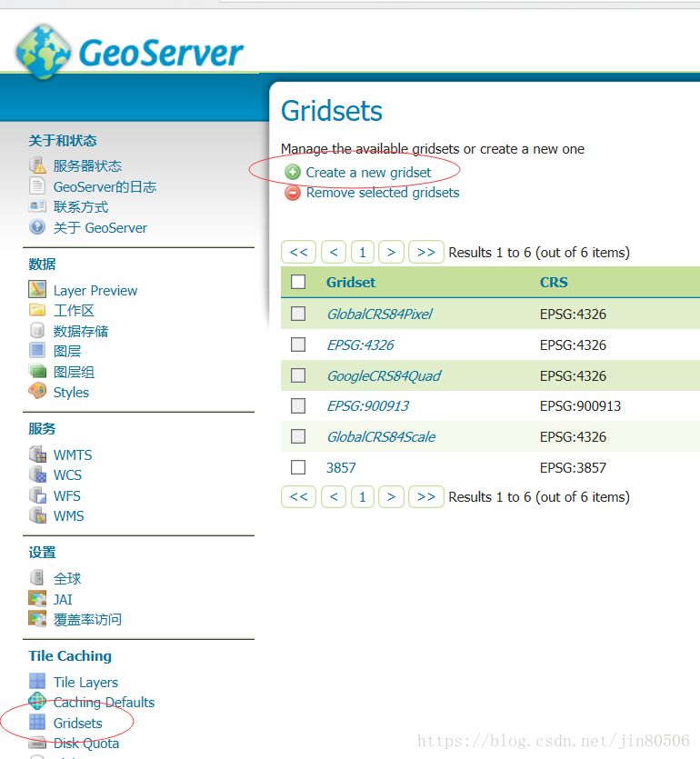Toggle the select-all checkbox in table header
Screen dimensions: 700x759
[298, 282]
